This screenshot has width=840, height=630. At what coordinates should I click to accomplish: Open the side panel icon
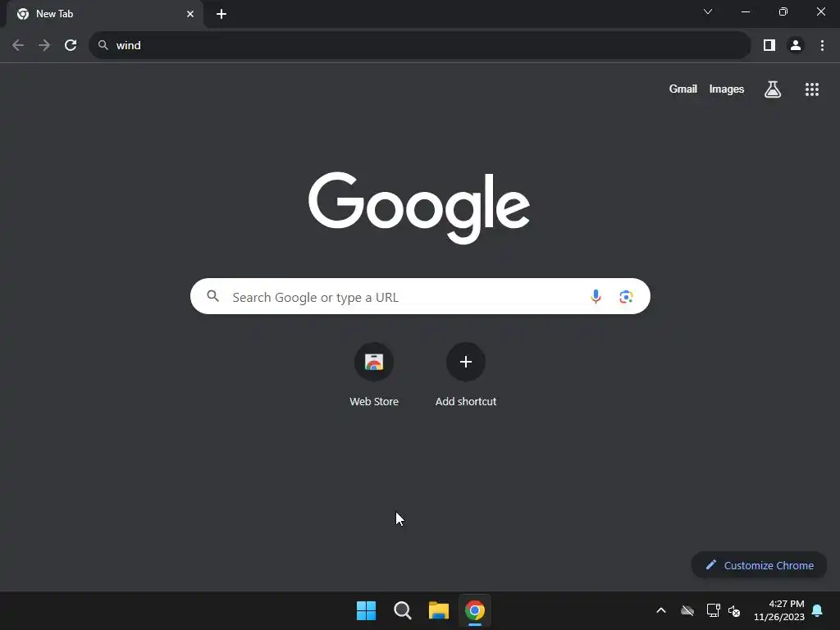coord(769,45)
